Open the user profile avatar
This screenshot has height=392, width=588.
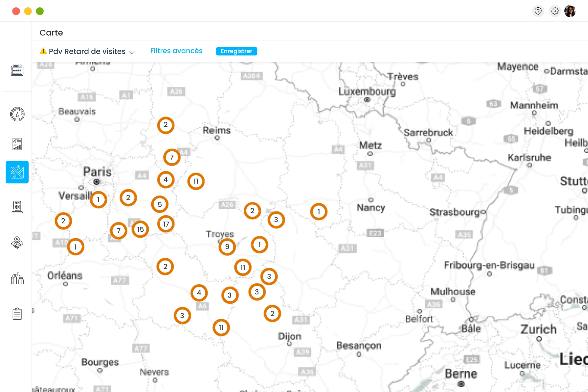(x=571, y=11)
